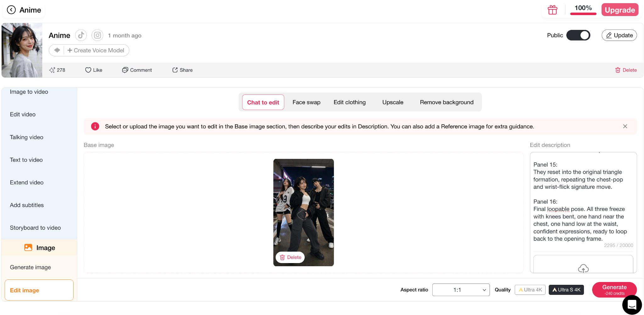
Task: Click the Image section header in sidebar
Action: point(39,248)
